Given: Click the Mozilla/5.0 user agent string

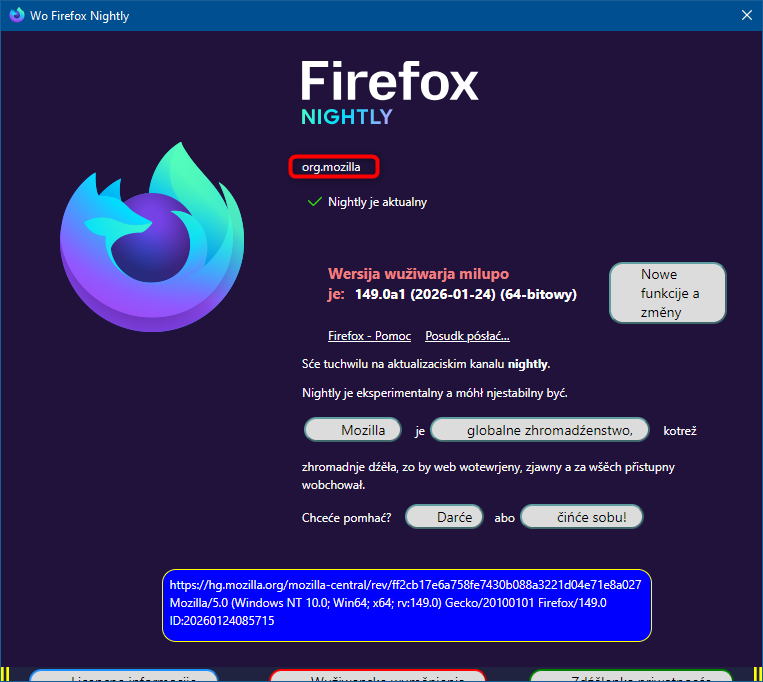Looking at the screenshot, I should tap(388, 603).
